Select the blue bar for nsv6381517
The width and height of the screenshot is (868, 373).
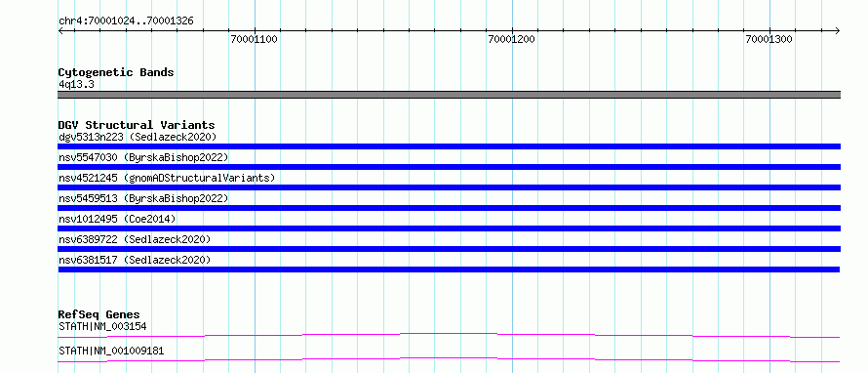point(449,269)
